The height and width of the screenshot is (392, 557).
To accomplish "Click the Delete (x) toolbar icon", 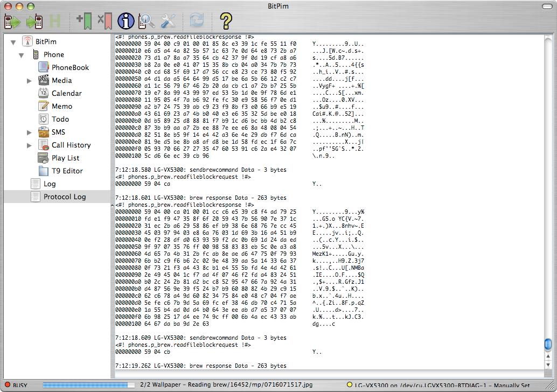I will [105, 22].
